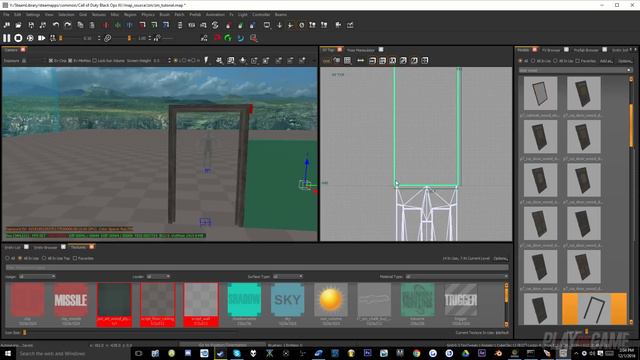Click the orange slider handle near 1.00 value

coord(130,38)
